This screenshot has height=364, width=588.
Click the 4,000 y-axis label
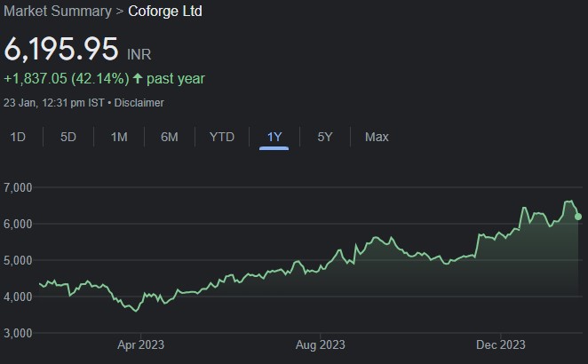point(18,297)
